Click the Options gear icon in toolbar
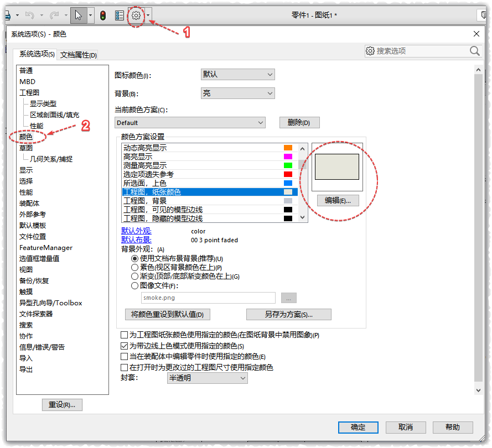This screenshot has height=448, width=492. (x=136, y=15)
